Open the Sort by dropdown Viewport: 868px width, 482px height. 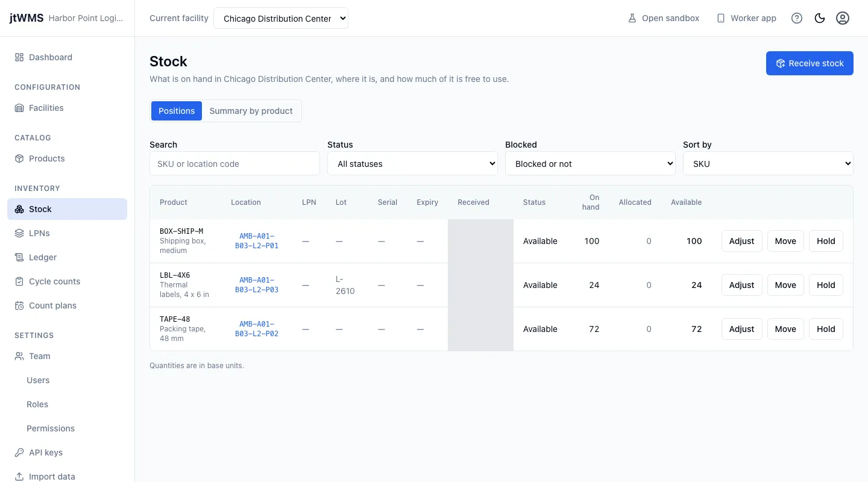[768, 163]
